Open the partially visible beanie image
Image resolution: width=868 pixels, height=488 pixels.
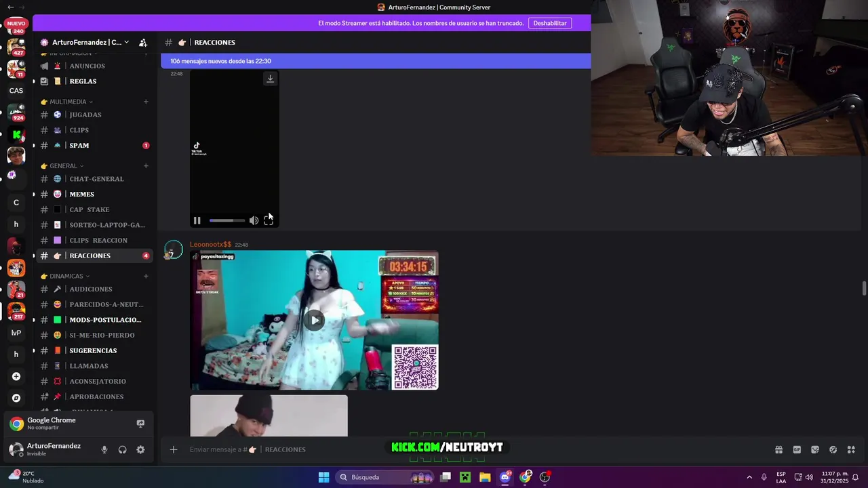coord(269,415)
